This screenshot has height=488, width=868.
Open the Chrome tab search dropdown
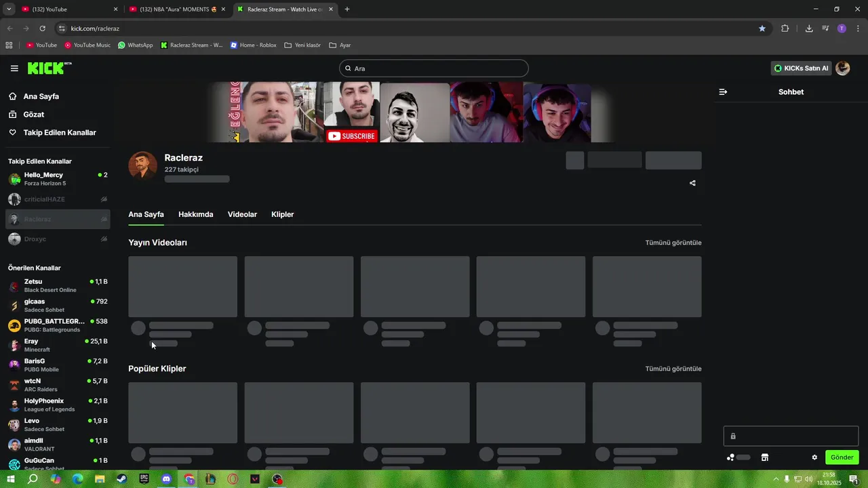[x=9, y=9]
